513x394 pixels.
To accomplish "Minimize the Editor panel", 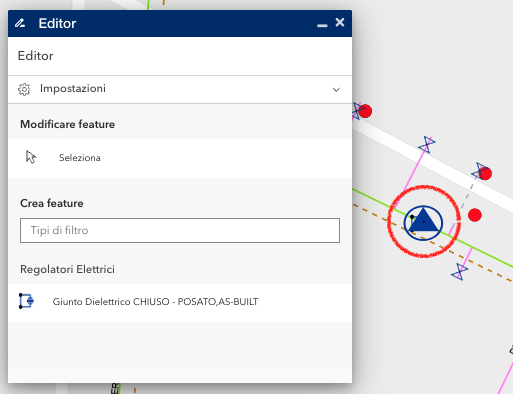I will click(x=322, y=25).
